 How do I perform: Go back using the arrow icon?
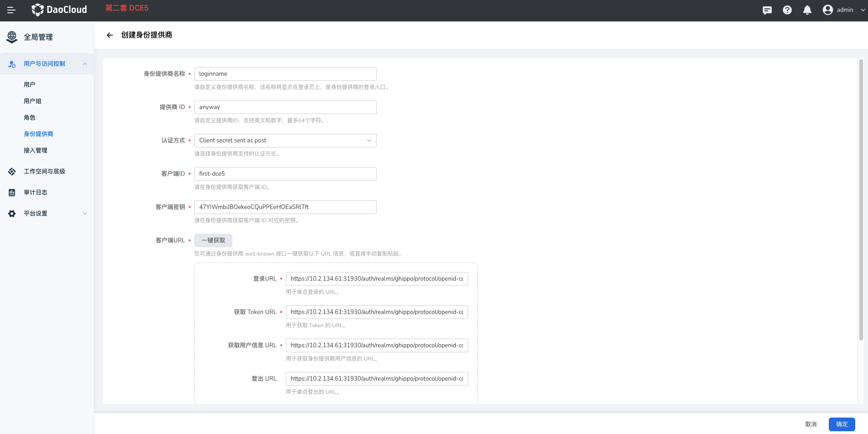coord(110,35)
